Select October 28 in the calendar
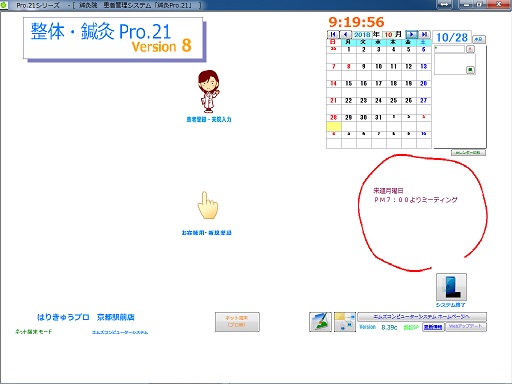 pos(334,117)
